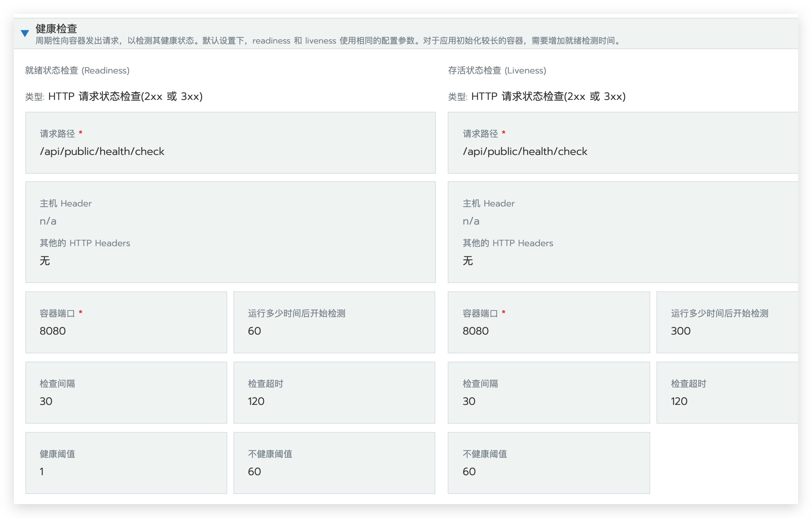
Task: Click the 健康检查 section heading
Action: click(x=56, y=29)
